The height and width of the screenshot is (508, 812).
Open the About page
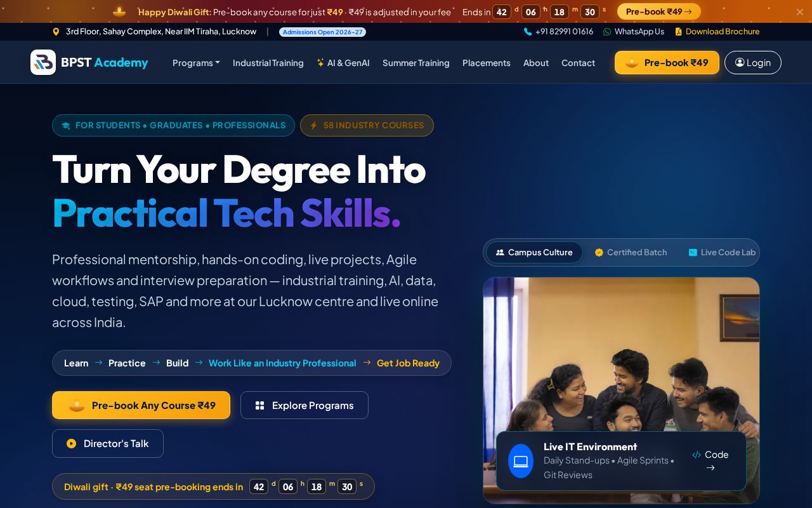pos(536,63)
